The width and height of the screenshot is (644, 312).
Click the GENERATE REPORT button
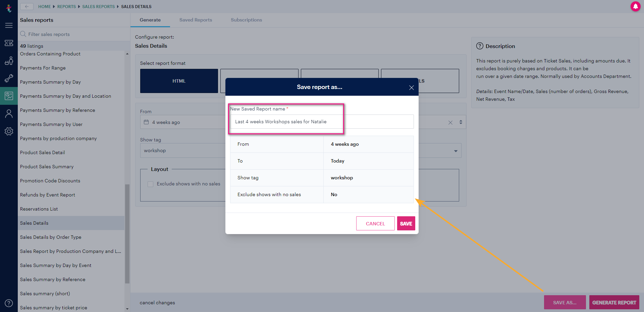tap(614, 302)
